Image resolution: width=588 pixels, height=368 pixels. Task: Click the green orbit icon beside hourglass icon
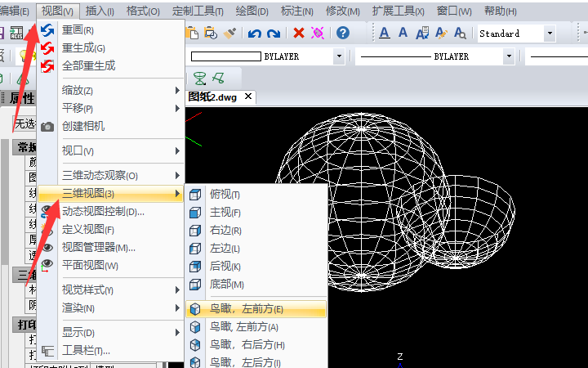[x=218, y=79]
